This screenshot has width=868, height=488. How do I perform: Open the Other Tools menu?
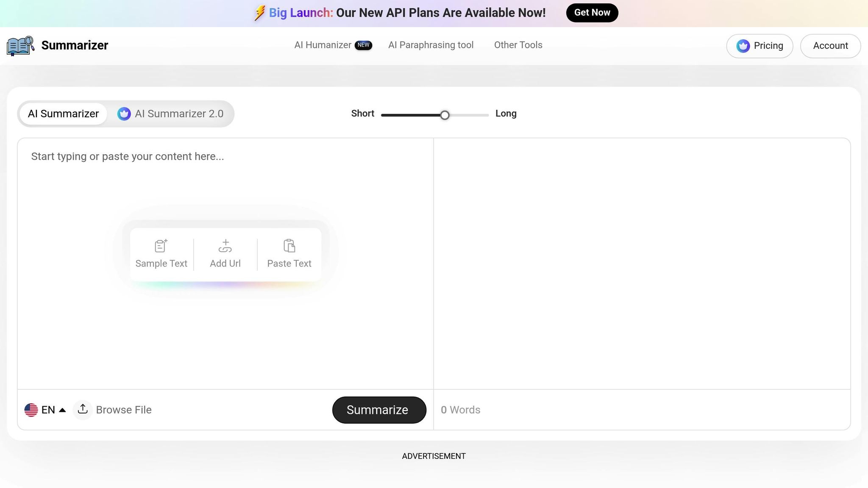tap(518, 45)
